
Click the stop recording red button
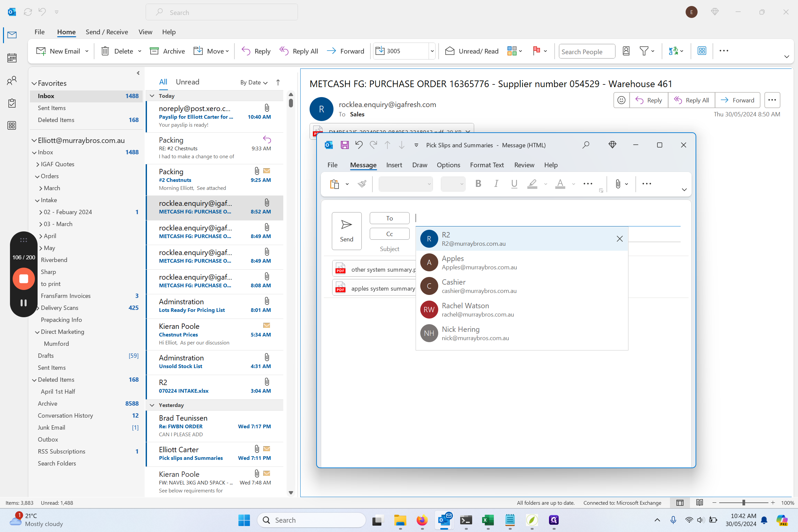click(24, 279)
